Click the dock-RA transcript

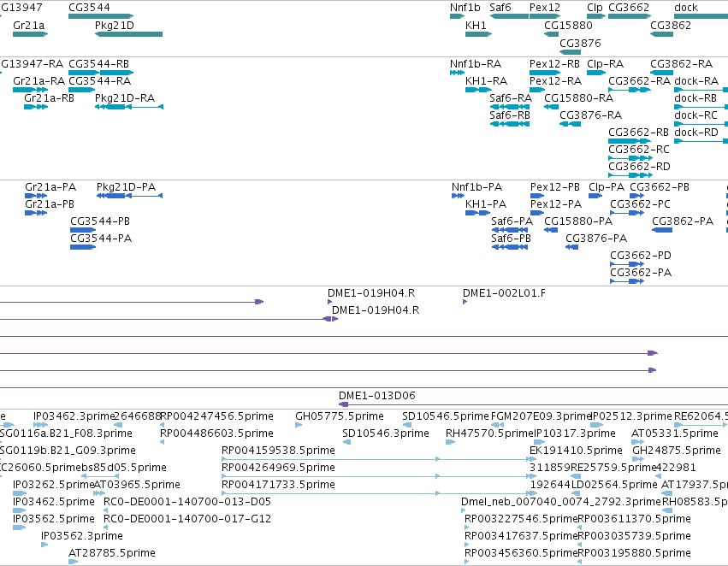701,90
